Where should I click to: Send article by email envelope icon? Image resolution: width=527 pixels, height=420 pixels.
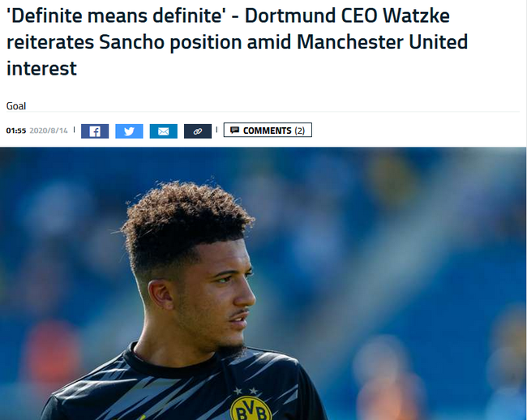tap(163, 131)
